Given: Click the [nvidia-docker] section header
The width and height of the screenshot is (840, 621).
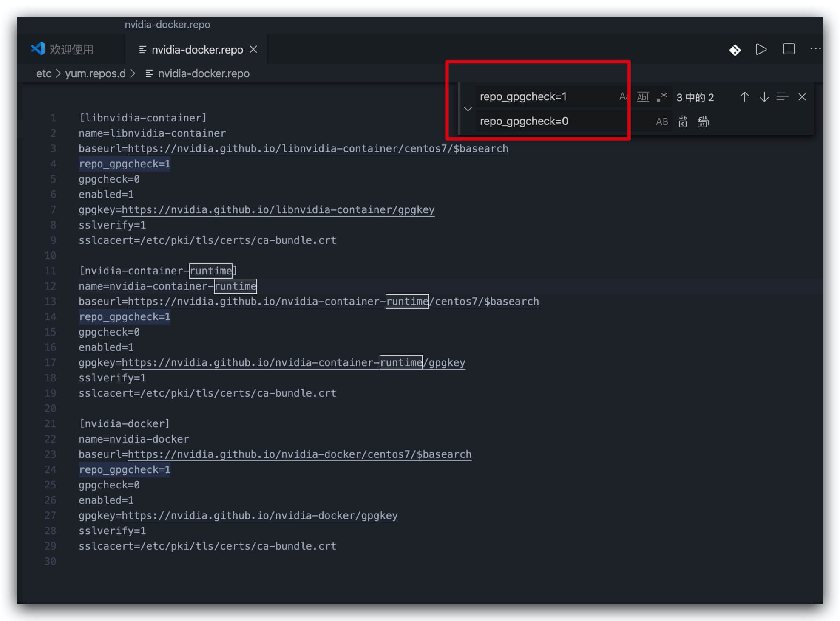Looking at the screenshot, I should pyautogui.click(x=125, y=424).
